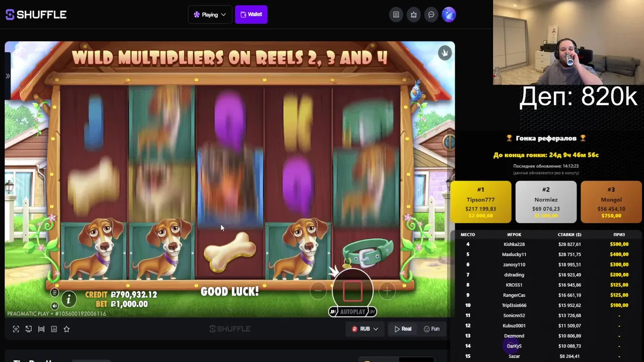Click the $28 827,61 wager amount
644x362 pixels.
[570, 244]
